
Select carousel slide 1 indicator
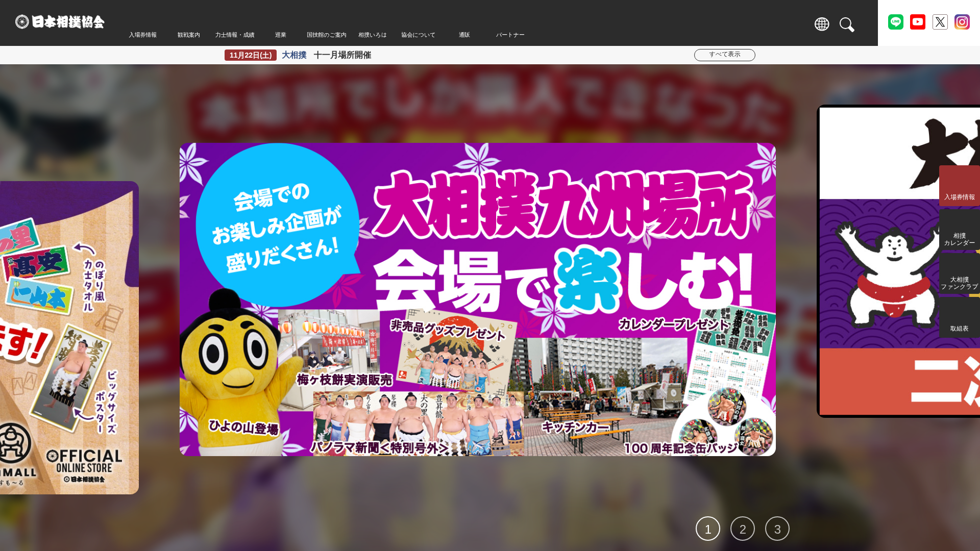[707, 529]
